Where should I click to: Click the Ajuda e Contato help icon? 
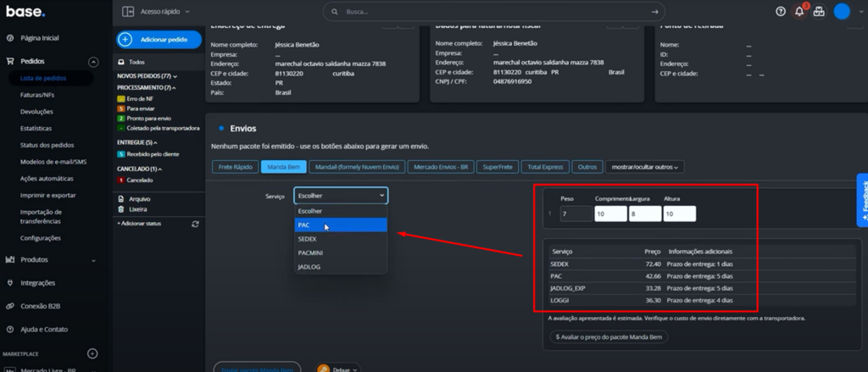(x=10, y=330)
